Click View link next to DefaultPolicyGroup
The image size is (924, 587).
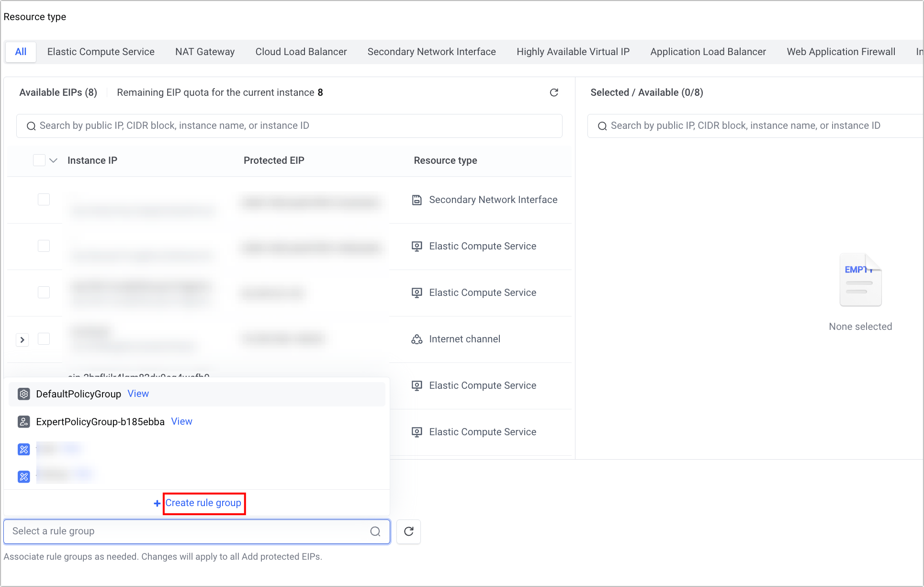(x=138, y=394)
